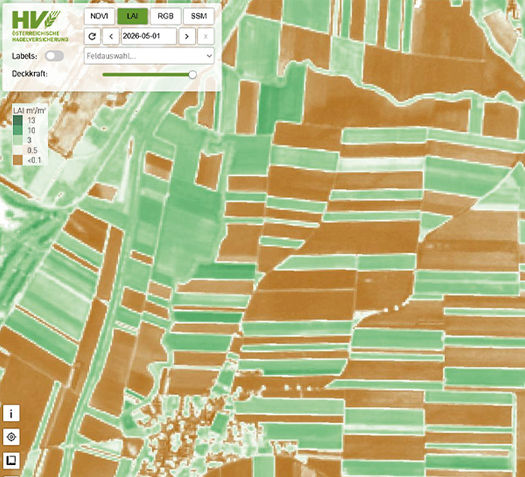The width and height of the screenshot is (525, 477).
Task: Click the light green 3 legend swatch
Action: tap(18, 140)
